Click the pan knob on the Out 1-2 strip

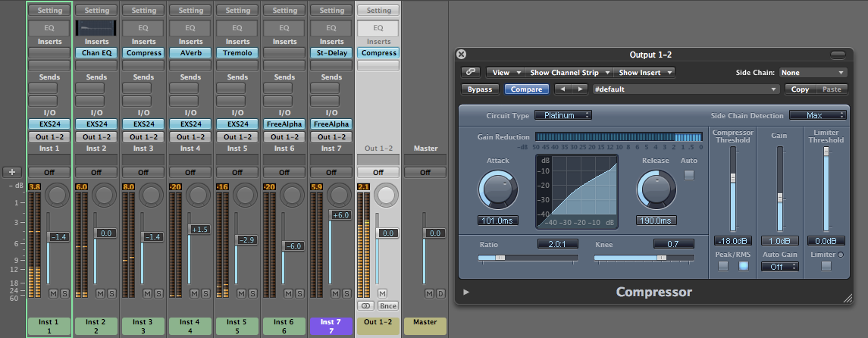(387, 195)
